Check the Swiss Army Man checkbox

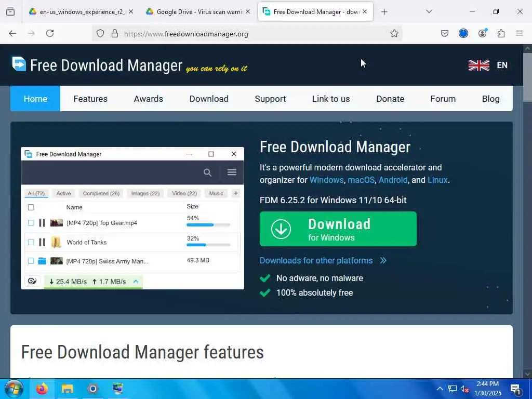click(x=31, y=261)
